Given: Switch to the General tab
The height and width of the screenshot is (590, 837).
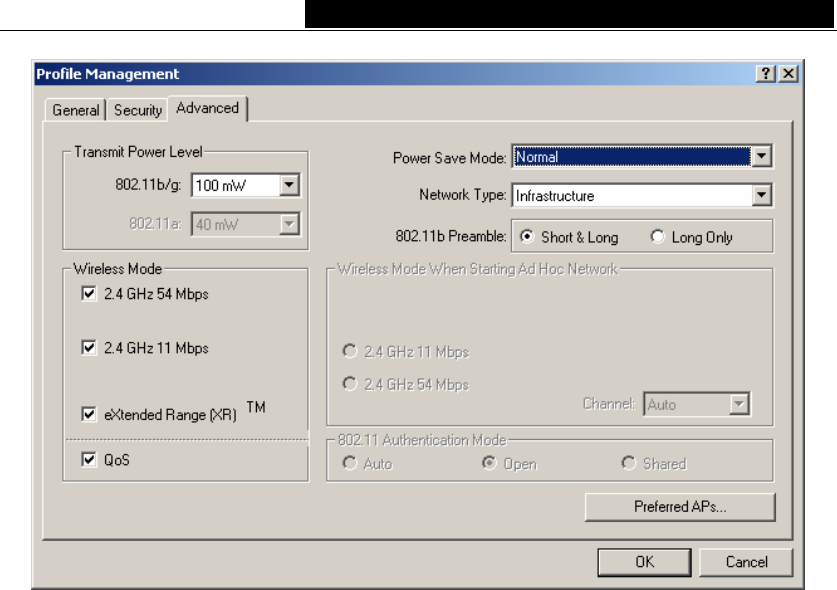Looking at the screenshot, I should 75,110.
